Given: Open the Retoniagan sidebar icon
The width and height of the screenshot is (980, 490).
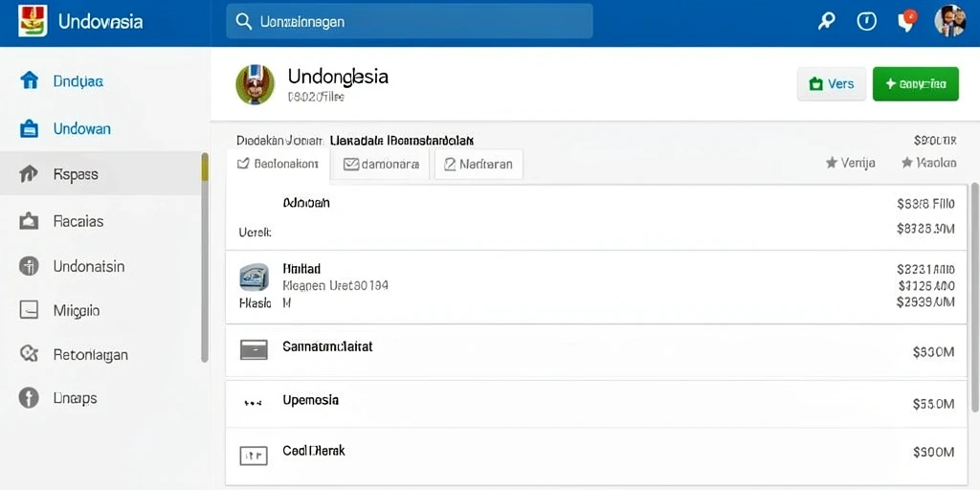Looking at the screenshot, I should pos(29,354).
